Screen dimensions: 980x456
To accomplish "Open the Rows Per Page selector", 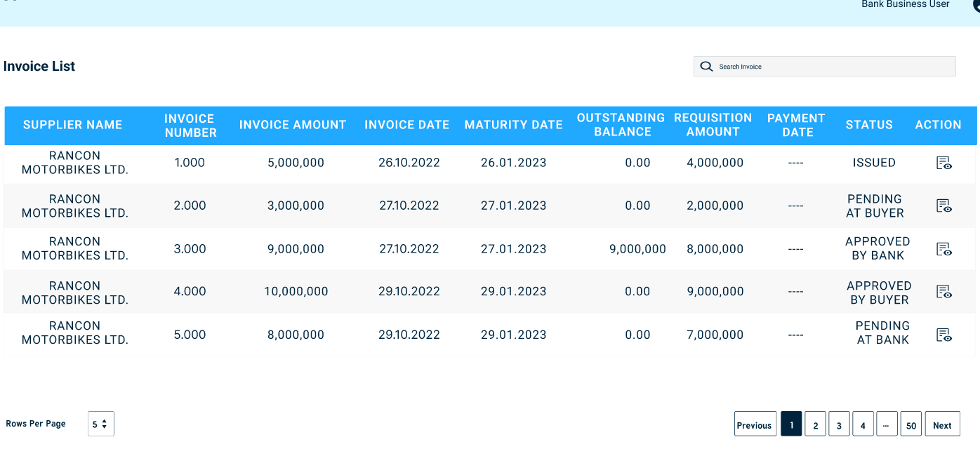I will 101,424.
